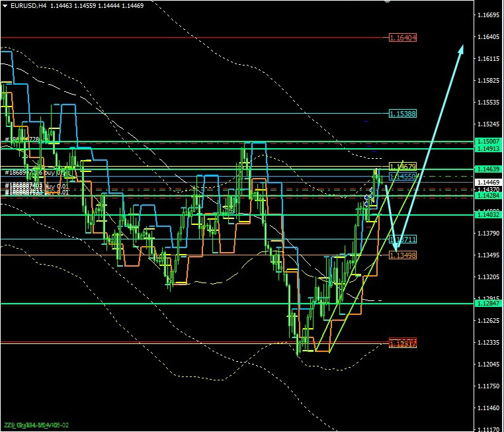
Task: Select the orange 1.13498 level label
Action: pos(402,255)
